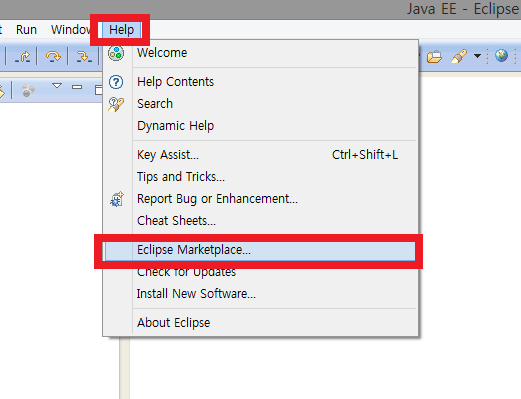521x399 pixels.
Task: Open Help Contents
Action: pos(260,82)
